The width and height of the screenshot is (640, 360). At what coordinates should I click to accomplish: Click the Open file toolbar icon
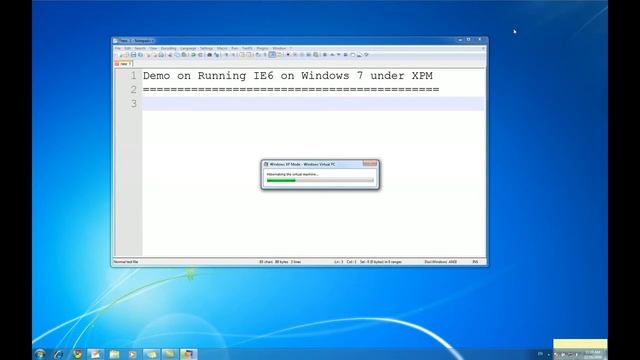pyautogui.click(x=125, y=55)
